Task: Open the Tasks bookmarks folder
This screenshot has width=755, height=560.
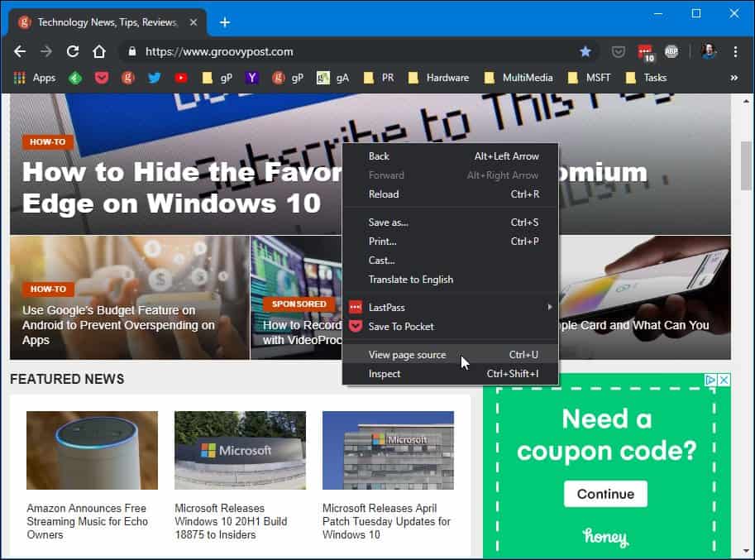Action: [646, 78]
